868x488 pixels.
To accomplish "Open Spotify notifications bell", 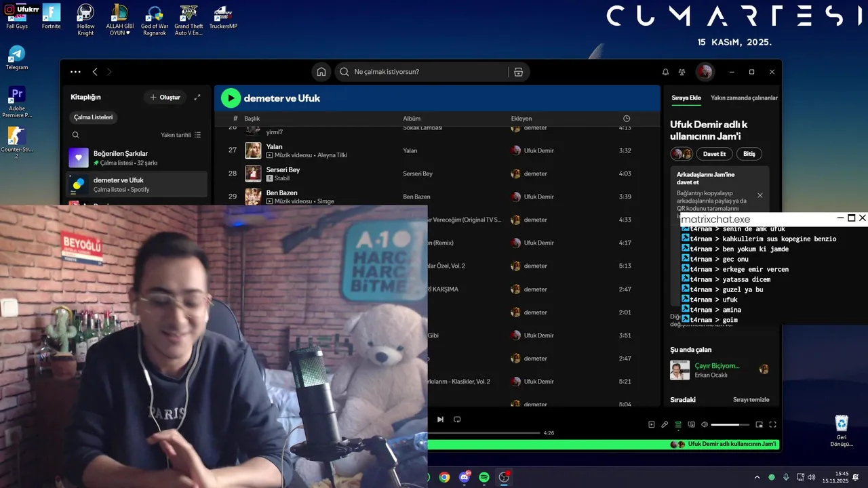I will [x=665, y=72].
